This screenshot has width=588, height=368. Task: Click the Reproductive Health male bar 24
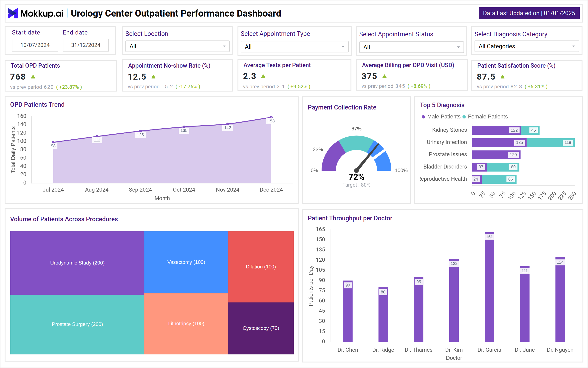click(477, 179)
